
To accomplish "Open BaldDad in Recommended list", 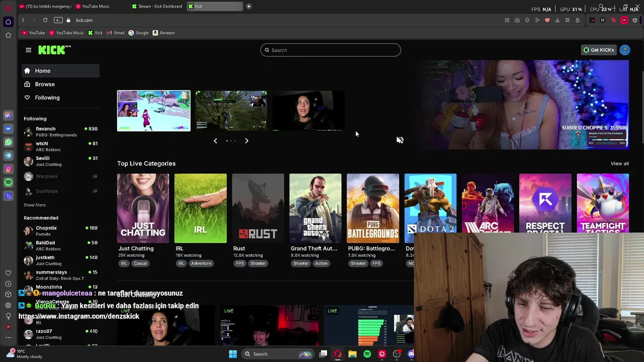I will pyautogui.click(x=60, y=245).
